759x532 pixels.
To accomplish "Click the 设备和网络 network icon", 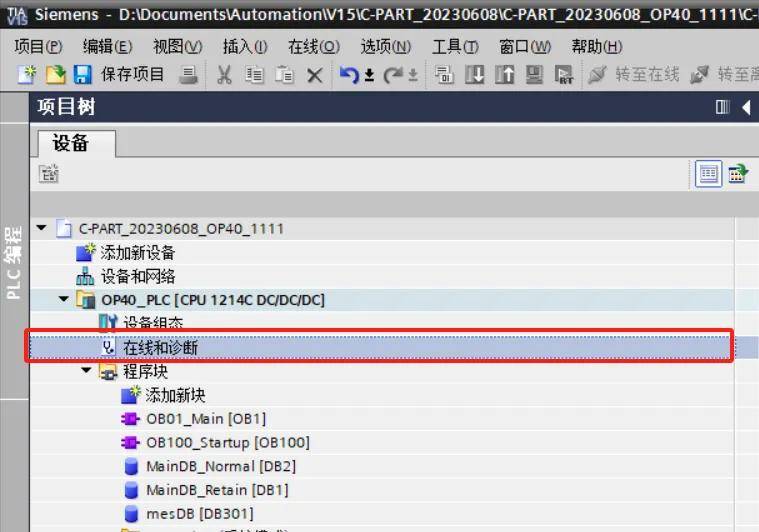I will point(85,276).
